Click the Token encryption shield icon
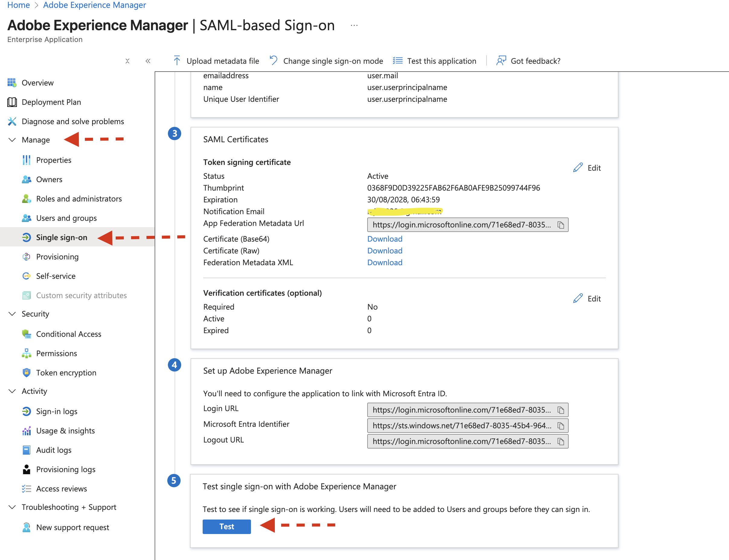The image size is (729, 560). point(26,373)
